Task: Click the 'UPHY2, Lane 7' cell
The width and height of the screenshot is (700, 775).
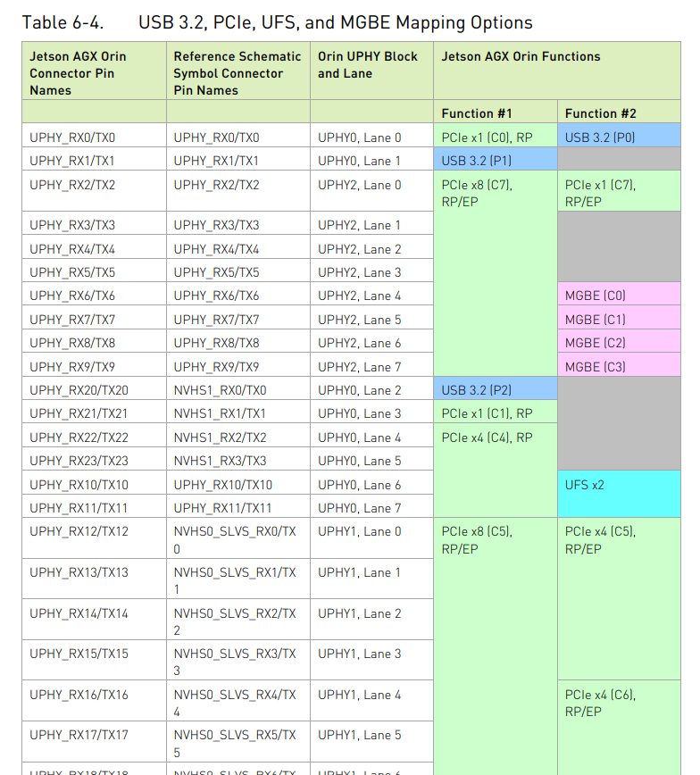Action: 371,365
